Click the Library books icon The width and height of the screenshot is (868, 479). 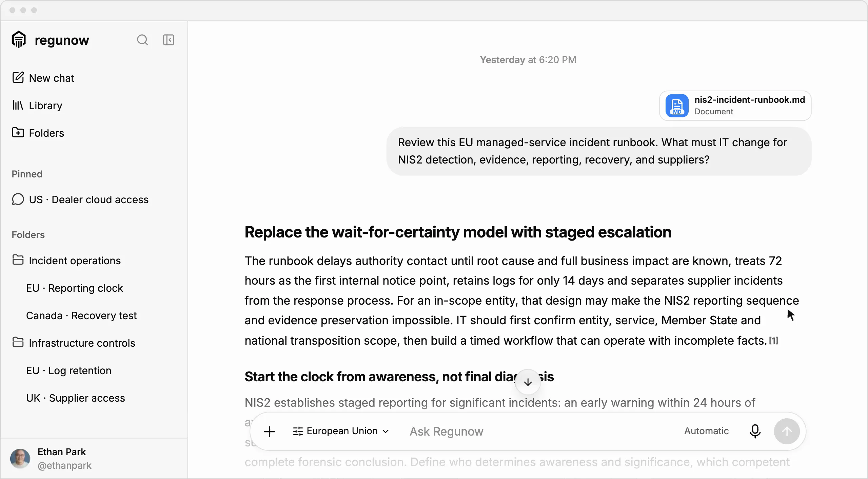point(18,105)
